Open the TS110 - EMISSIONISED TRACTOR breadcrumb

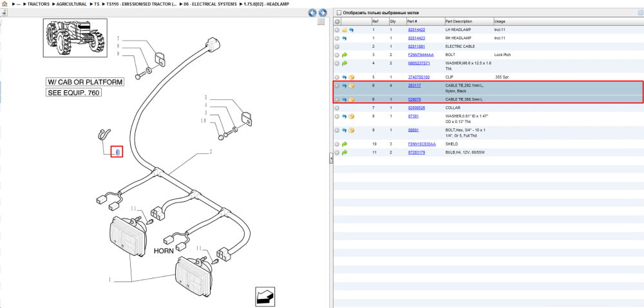[x=142, y=4]
